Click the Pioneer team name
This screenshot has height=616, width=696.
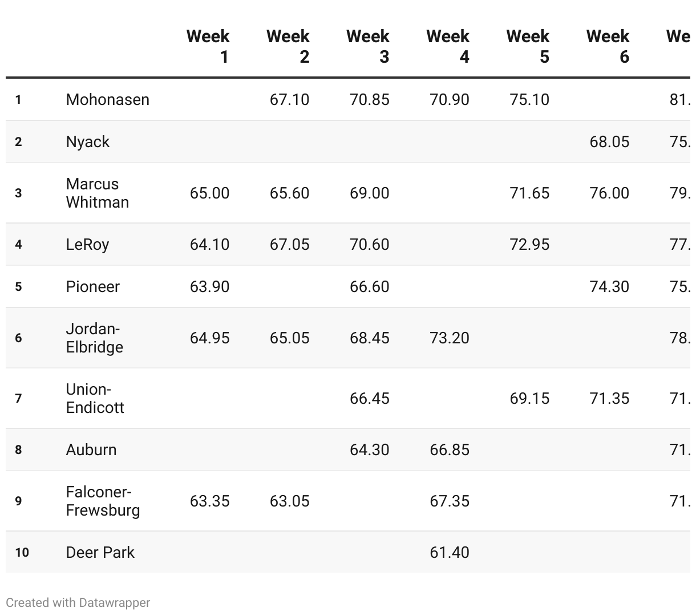93,286
